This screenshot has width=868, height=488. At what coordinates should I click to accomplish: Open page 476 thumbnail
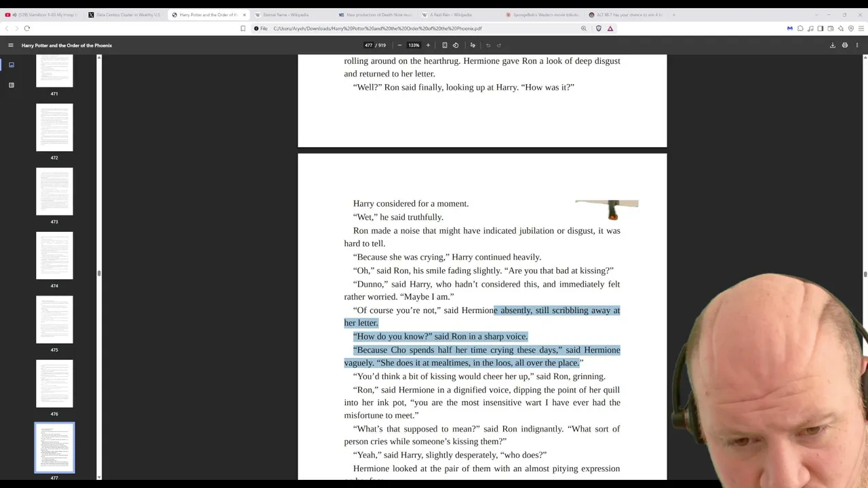click(54, 384)
